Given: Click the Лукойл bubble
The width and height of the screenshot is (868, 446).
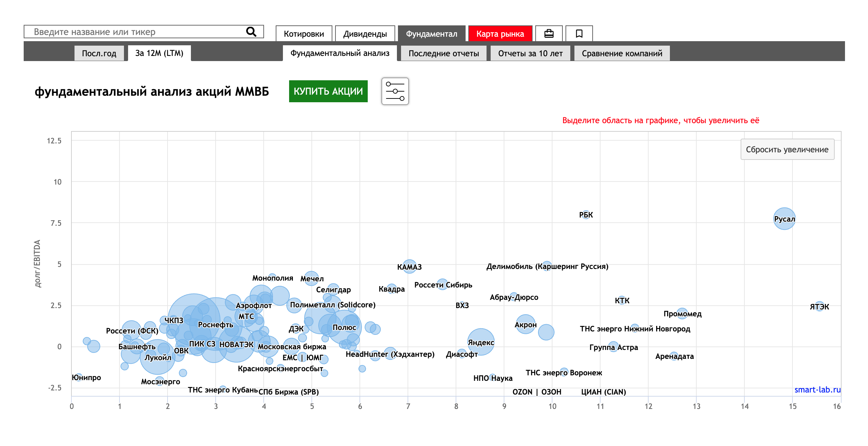Looking at the screenshot, I should [158, 357].
